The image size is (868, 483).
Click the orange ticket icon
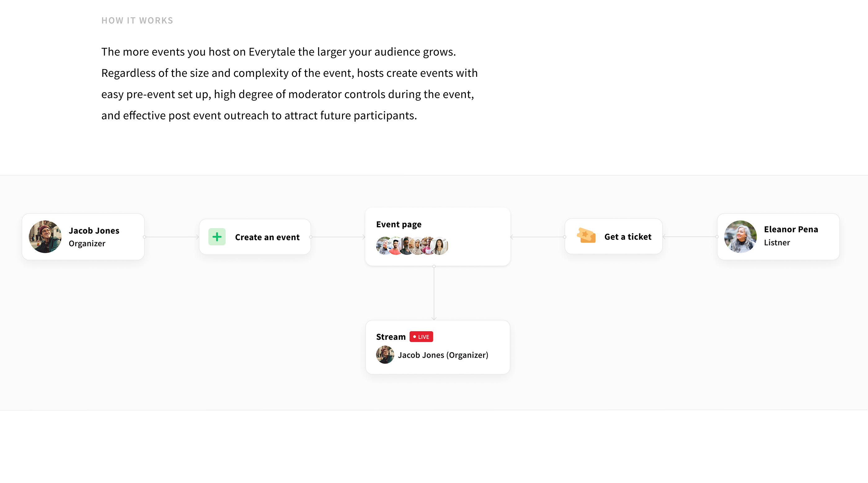pyautogui.click(x=586, y=235)
